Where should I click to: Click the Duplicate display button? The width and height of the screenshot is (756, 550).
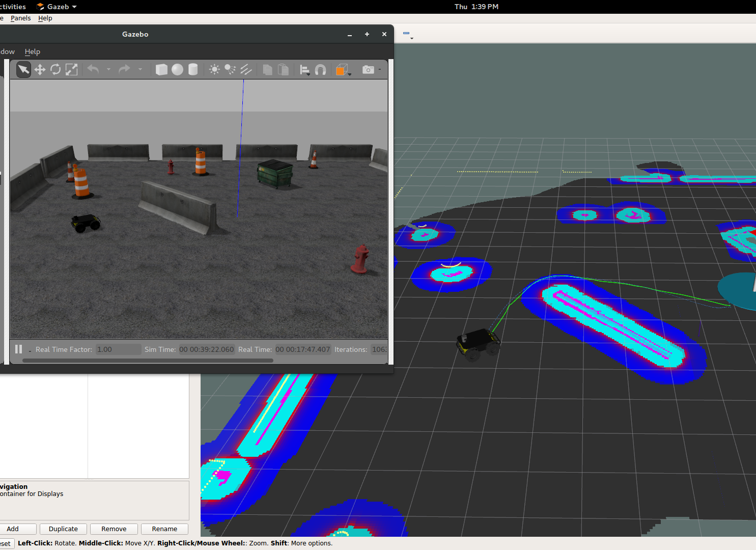[64, 529]
